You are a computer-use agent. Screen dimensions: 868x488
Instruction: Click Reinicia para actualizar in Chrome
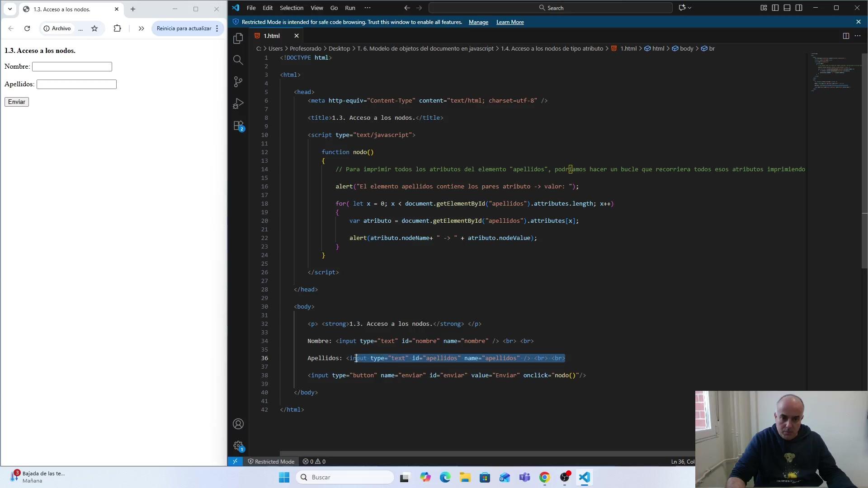pyautogui.click(x=184, y=28)
